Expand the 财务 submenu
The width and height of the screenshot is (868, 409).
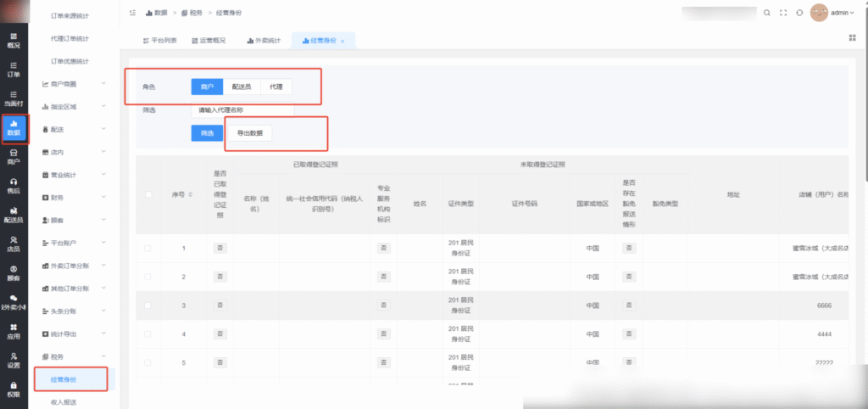75,198
